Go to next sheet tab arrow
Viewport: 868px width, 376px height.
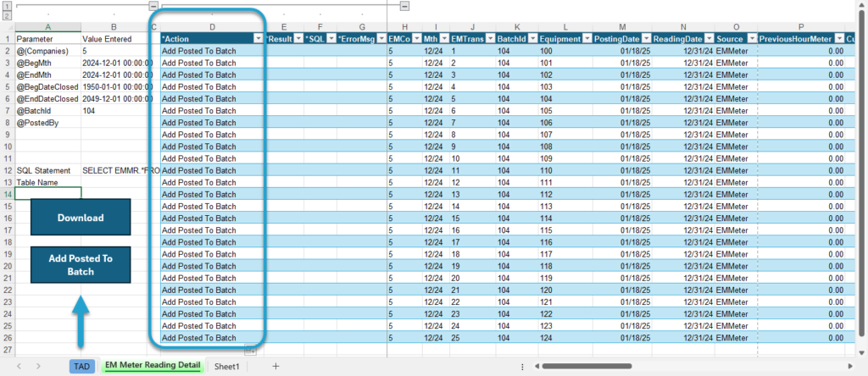point(38,366)
